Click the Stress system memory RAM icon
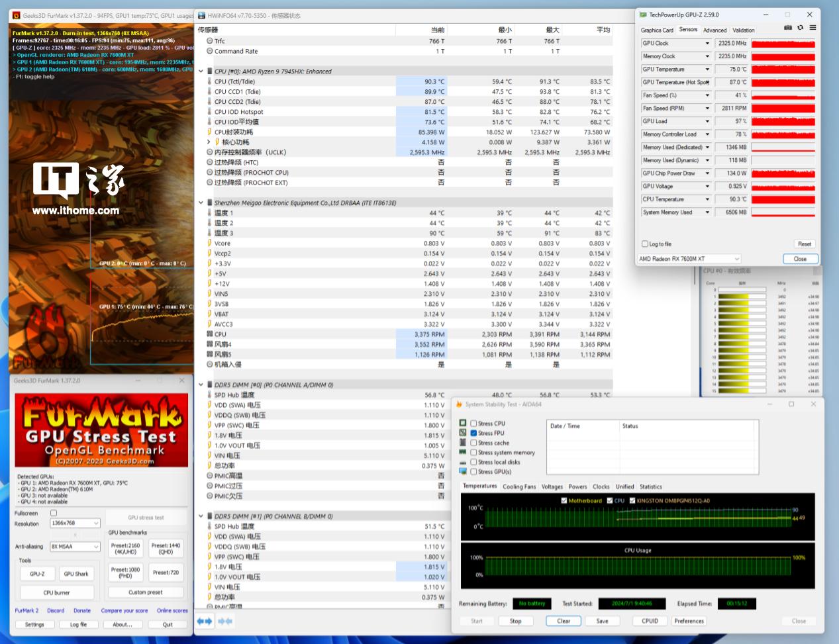This screenshot has height=644, width=839. pos(463,452)
